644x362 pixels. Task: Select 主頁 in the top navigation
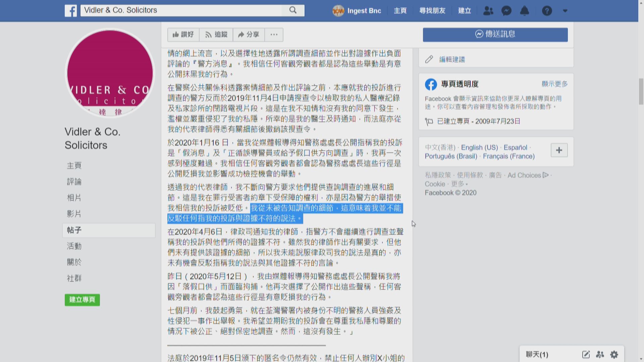pyautogui.click(x=400, y=11)
